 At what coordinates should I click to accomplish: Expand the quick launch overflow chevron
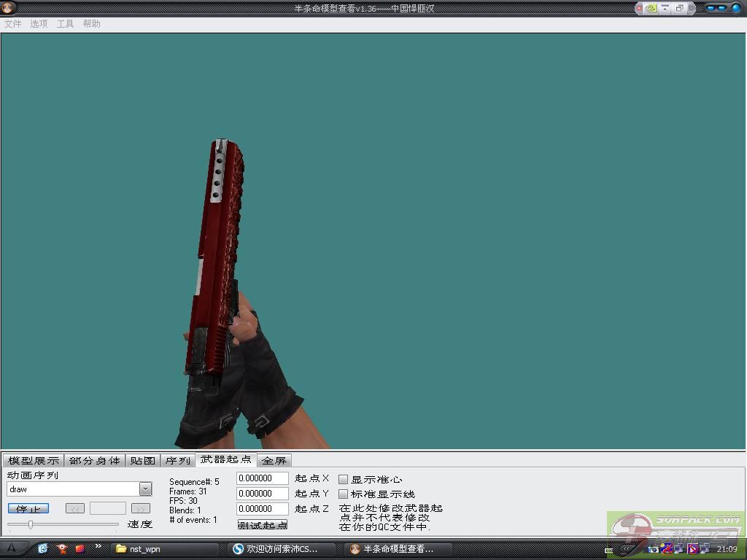[x=98, y=546]
